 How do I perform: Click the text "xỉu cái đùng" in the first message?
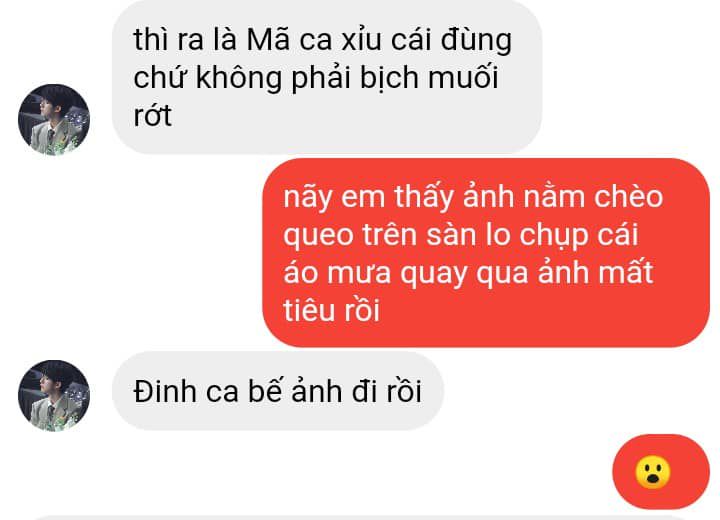427,40
